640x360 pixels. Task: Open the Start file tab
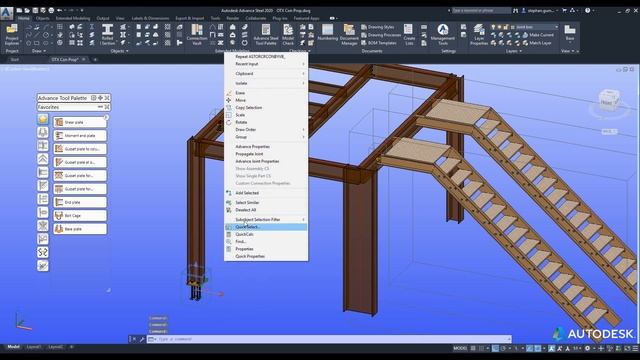15,60
